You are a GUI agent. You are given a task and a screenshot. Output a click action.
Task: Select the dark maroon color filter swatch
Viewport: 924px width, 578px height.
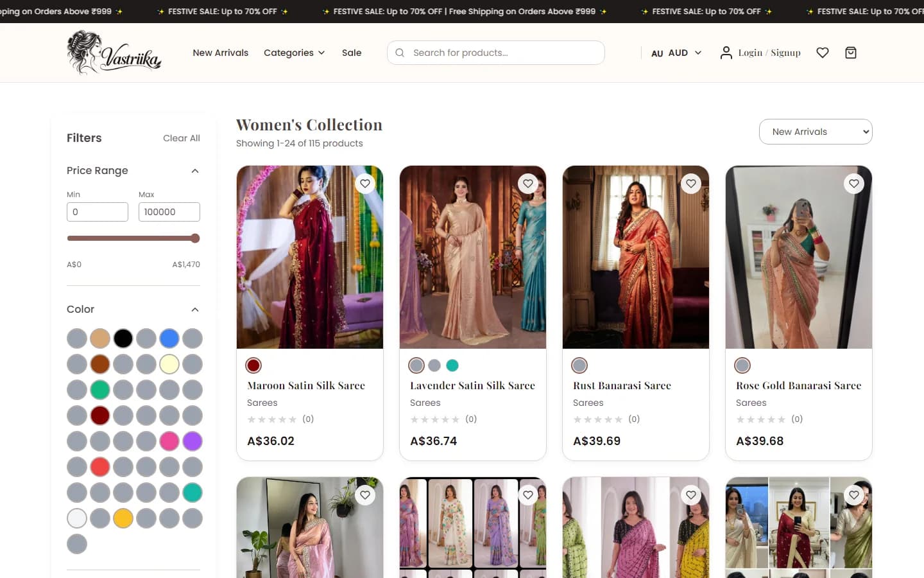pyautogui.click(x=100, y=416)
